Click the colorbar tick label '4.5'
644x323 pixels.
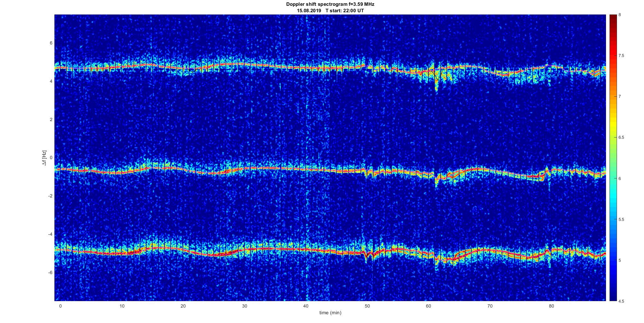tap(621, 301)
